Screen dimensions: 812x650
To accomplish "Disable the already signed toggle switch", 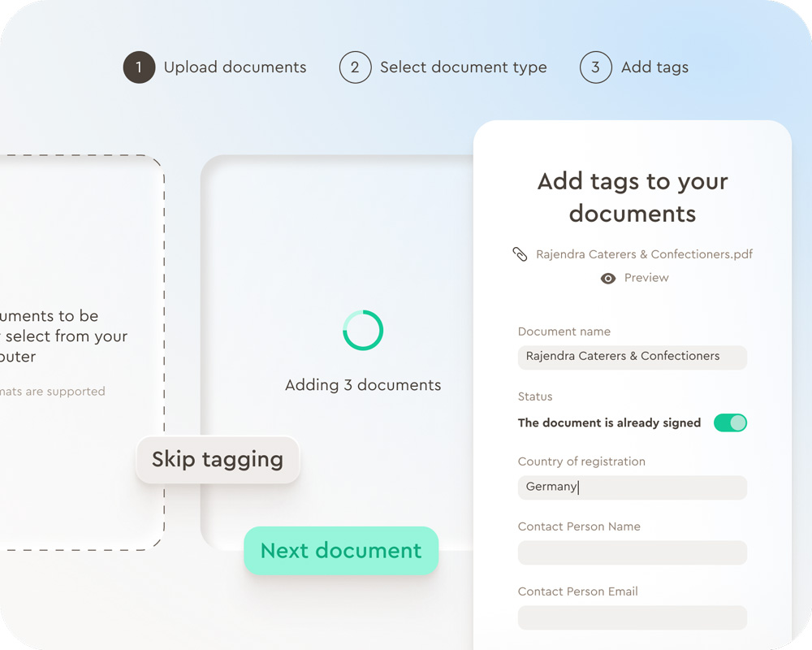I will [x=730, y=422].
